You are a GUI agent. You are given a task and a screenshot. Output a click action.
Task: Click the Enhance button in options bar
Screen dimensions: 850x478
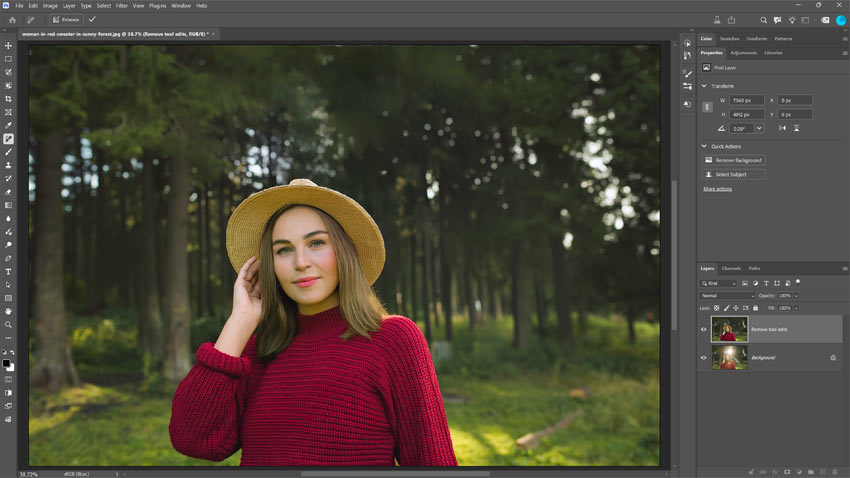tap(66, 20)
